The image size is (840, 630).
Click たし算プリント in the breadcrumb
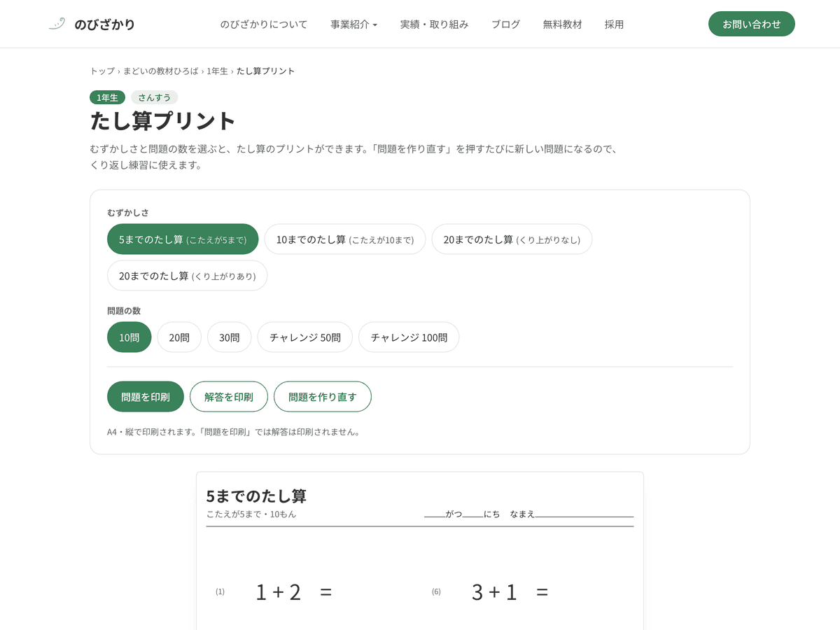click(x=266, y=71)
